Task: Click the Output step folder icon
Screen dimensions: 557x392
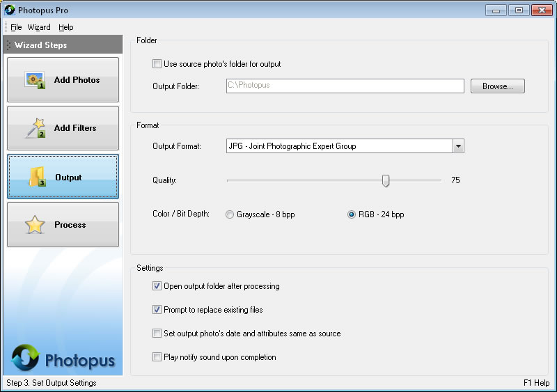Action: (x=37, y=177)
